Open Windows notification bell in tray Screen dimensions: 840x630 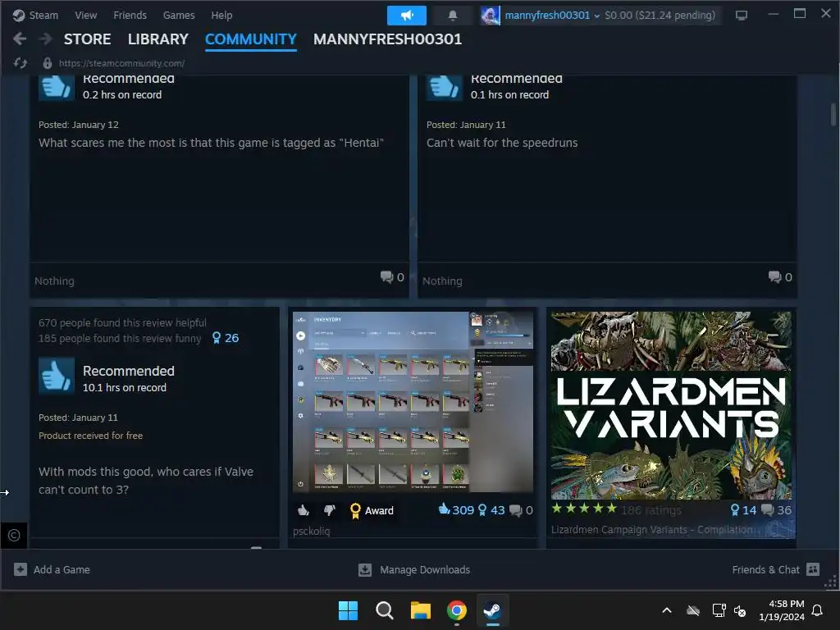pyautogui.click(x=818, y=610)
